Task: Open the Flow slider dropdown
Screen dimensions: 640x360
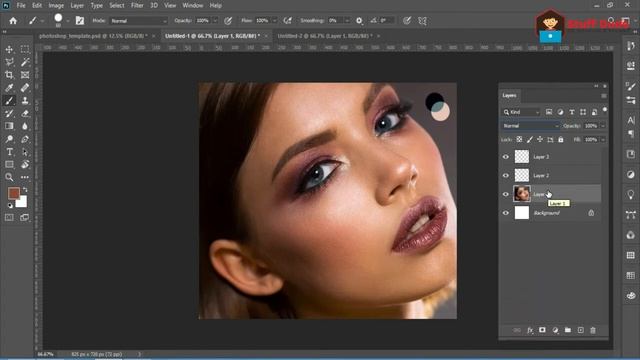Action: (x=274, y=21)
